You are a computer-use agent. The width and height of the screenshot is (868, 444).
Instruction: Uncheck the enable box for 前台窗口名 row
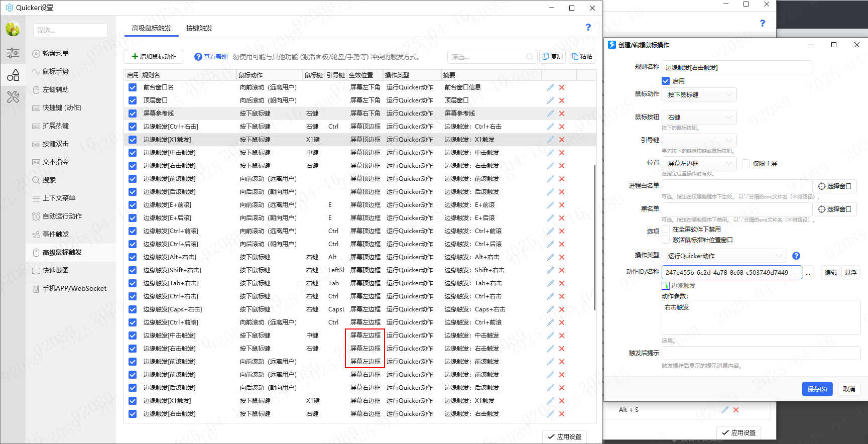pyautogui.click(x=133, y=87)
